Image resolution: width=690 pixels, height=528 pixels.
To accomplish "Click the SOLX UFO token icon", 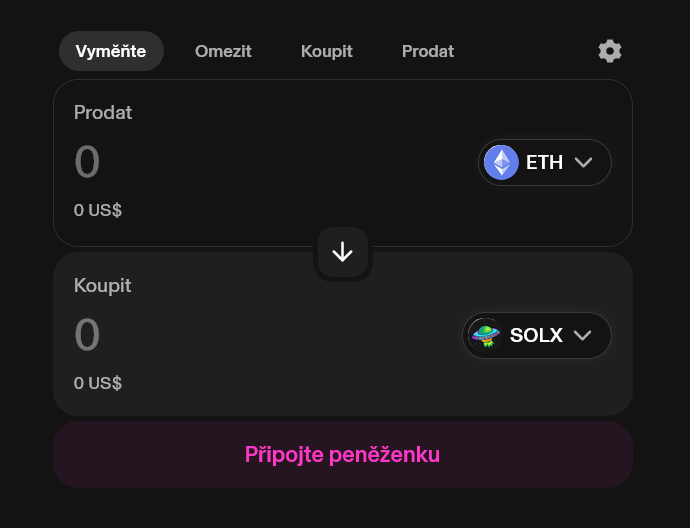I will [485, 335].
